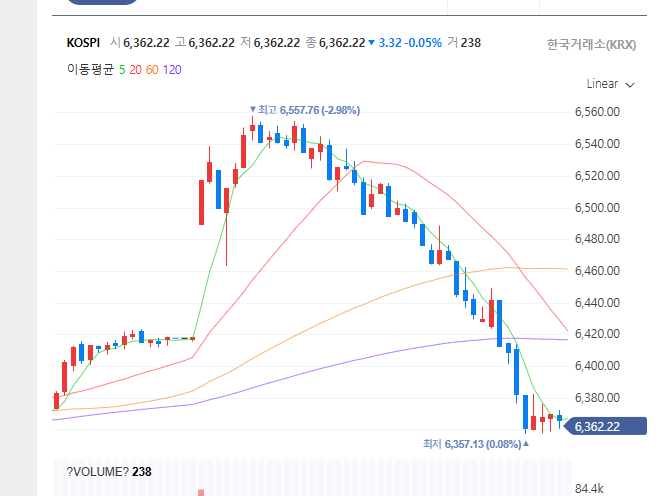Click the KOSPI symbol label

(84, 43)
